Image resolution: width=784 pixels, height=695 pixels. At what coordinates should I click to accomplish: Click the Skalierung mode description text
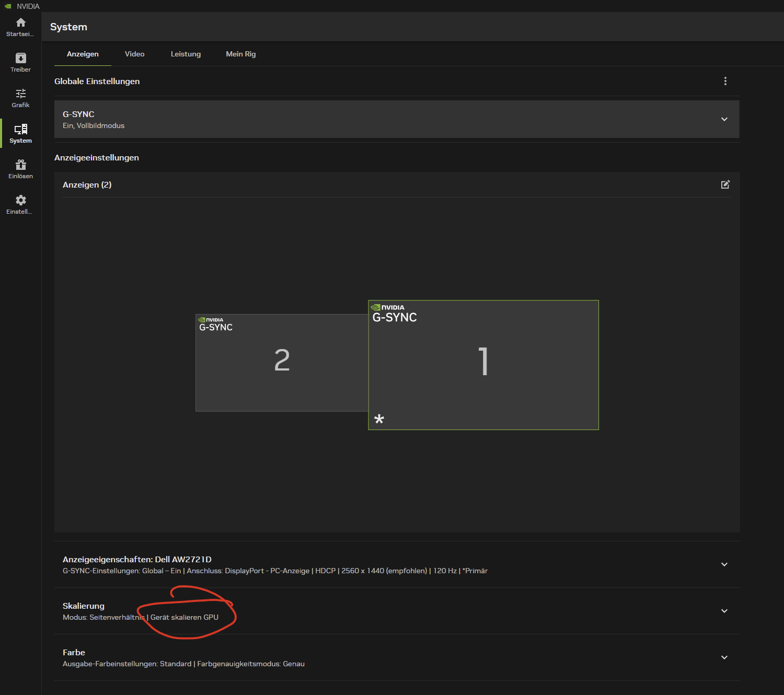pyautogui.click(x=141, y=617)
